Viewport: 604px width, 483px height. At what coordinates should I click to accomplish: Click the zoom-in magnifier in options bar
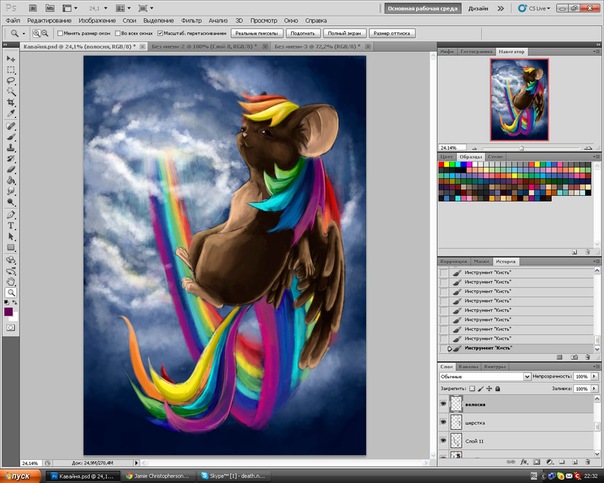tap(36, 34)
